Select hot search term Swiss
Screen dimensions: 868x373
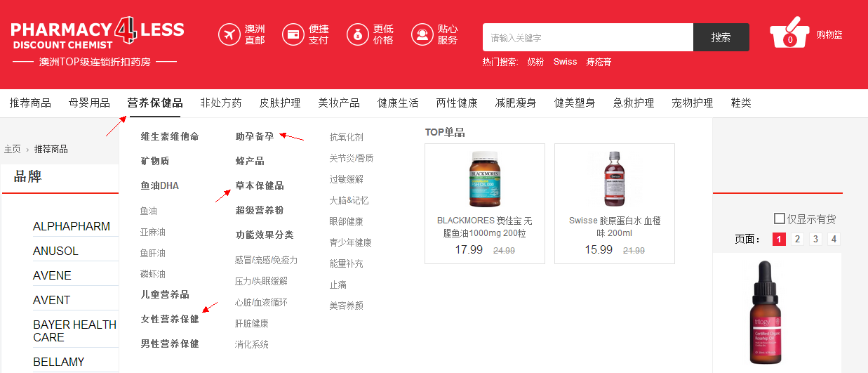click(565, 62)
